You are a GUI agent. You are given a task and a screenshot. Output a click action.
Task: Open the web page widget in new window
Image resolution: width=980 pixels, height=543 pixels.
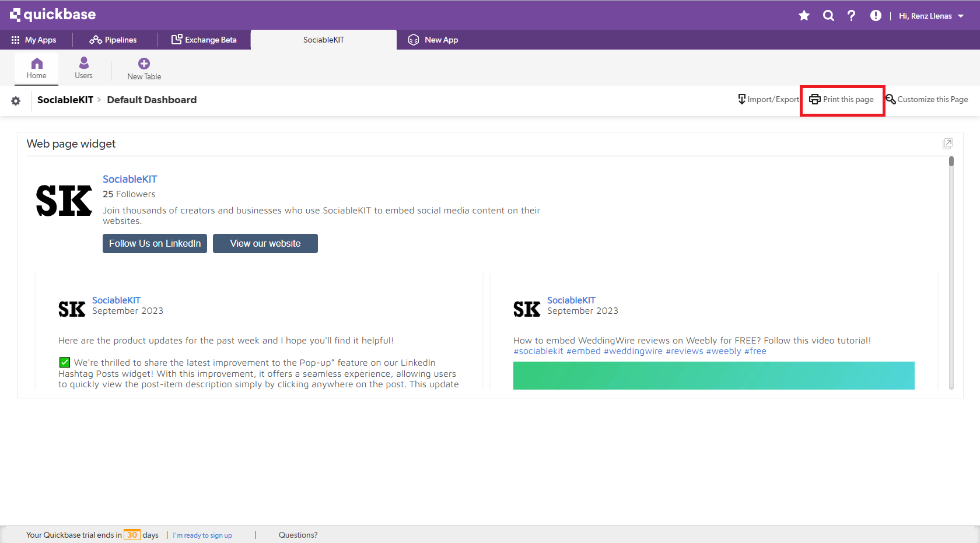tap(947, 143)
